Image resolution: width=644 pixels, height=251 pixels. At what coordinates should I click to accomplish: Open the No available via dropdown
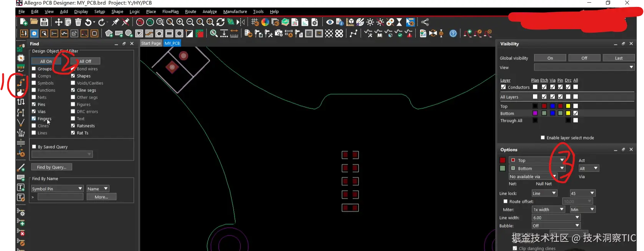(x=533, y=177)
